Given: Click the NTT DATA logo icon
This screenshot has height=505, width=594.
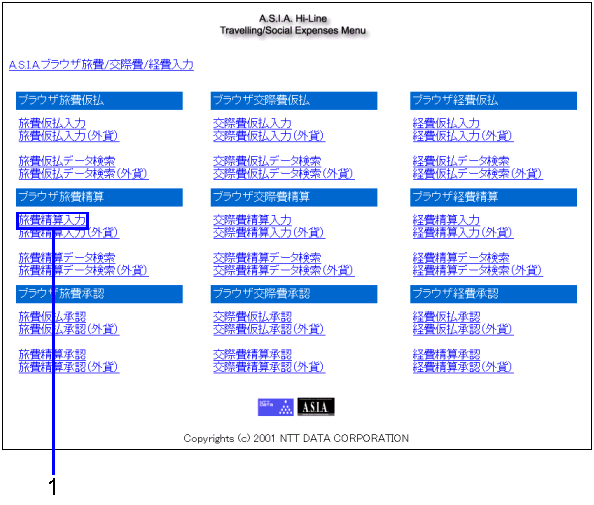Looking at the screenshot, I should (x=275, y=407).
